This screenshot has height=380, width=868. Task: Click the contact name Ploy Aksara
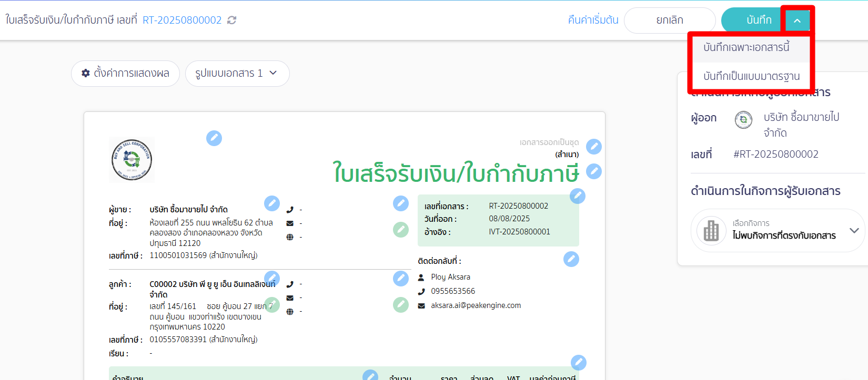pyautogui.click(x=451, y=277)
